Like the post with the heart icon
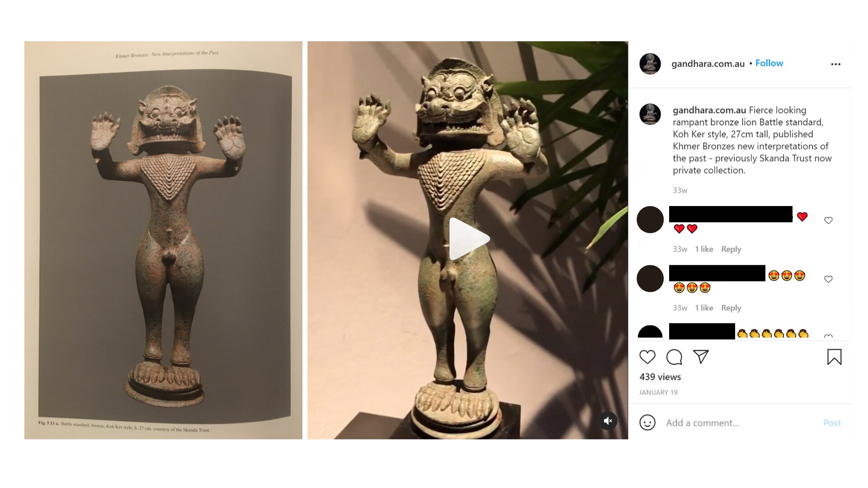868x488 pixels. (x=647, y=357)
